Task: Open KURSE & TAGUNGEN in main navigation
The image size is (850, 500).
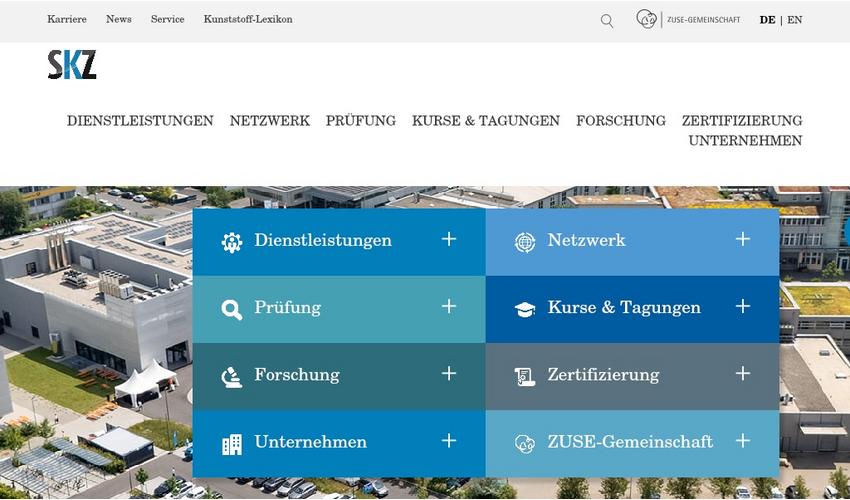Action: (486, 120)
